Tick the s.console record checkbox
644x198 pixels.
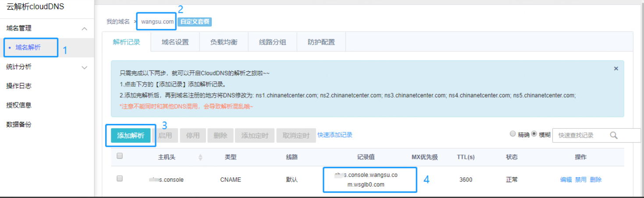click(120, 179)
